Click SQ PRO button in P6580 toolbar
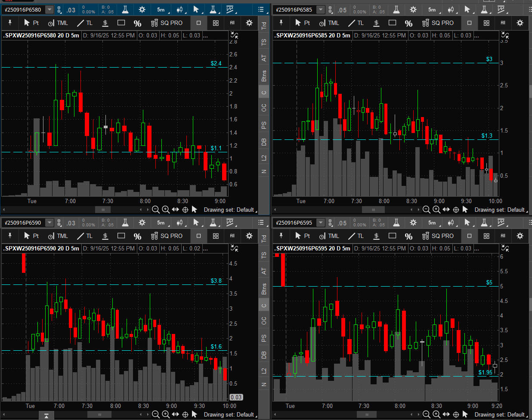This screenshot has width=532, height=420. click(x=167, y=23)
